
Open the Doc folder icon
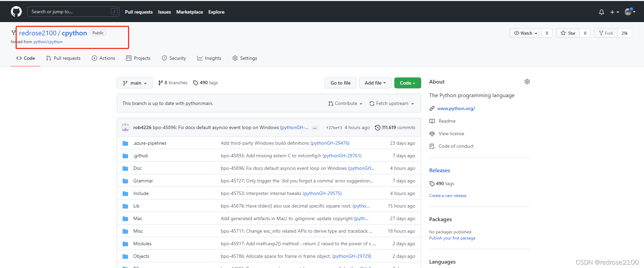(x=125, y=168)
